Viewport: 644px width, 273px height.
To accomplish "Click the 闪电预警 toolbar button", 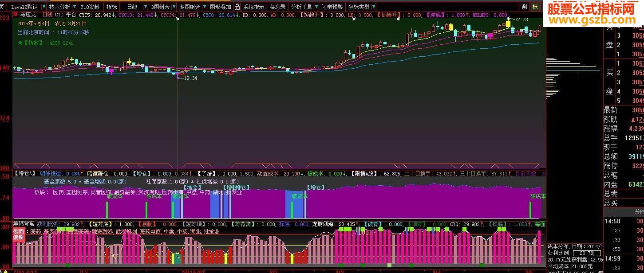I will (332, 7).
